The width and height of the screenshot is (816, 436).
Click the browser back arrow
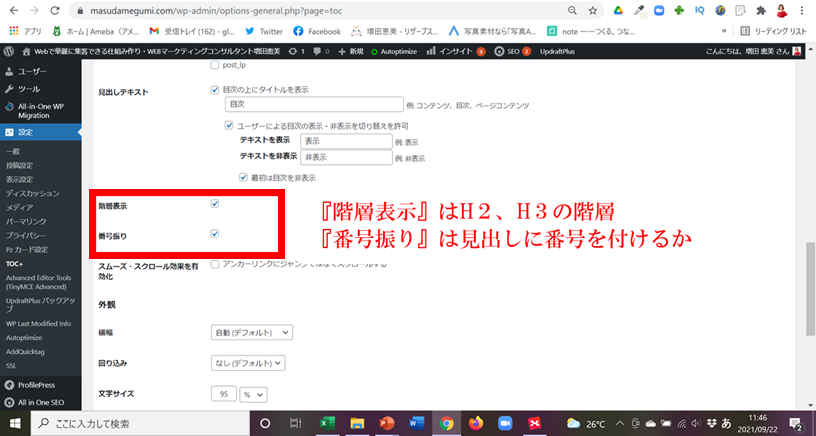[x=14, y=10]
